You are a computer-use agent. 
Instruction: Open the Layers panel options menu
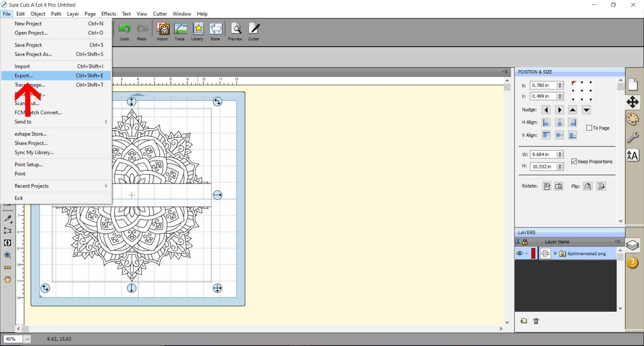(x=617, y=242)
